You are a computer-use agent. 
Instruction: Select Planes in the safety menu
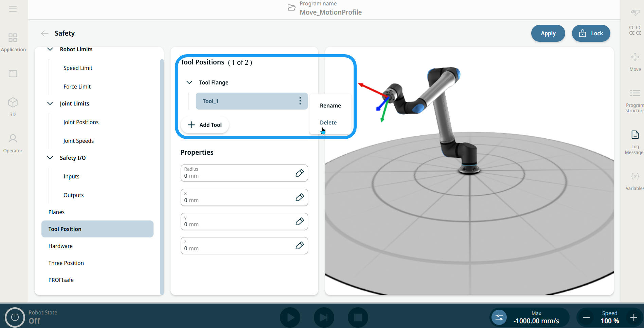[56, 212]
